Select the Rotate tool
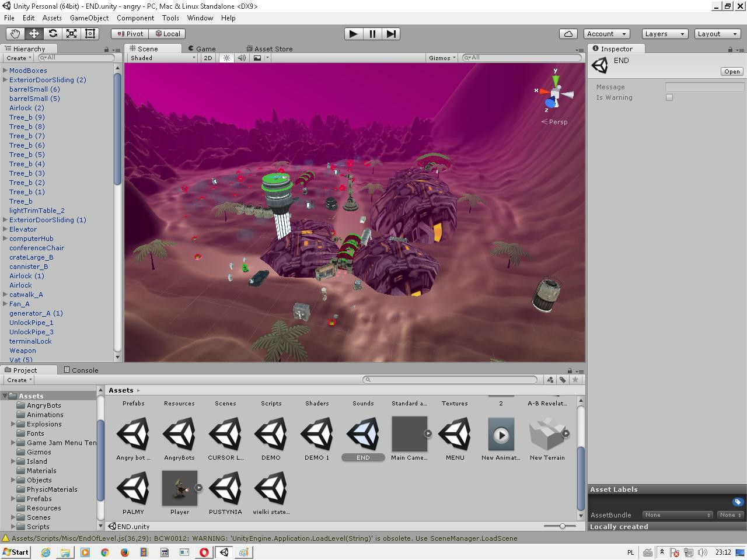 pyautogui.click(x=53, y=34)
